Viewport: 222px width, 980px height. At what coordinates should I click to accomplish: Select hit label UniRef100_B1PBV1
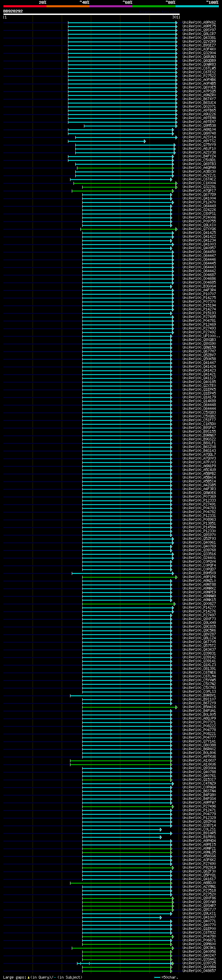point(199,836)
